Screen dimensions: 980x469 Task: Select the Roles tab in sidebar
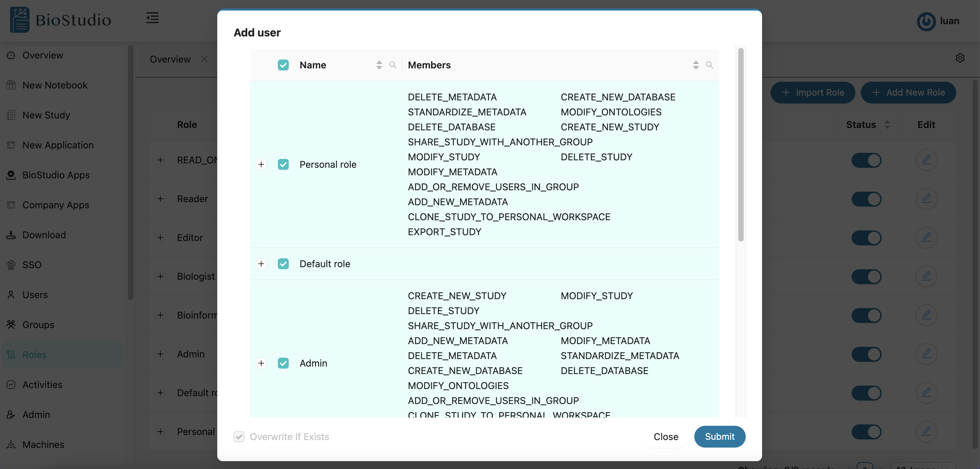(34, 355)
